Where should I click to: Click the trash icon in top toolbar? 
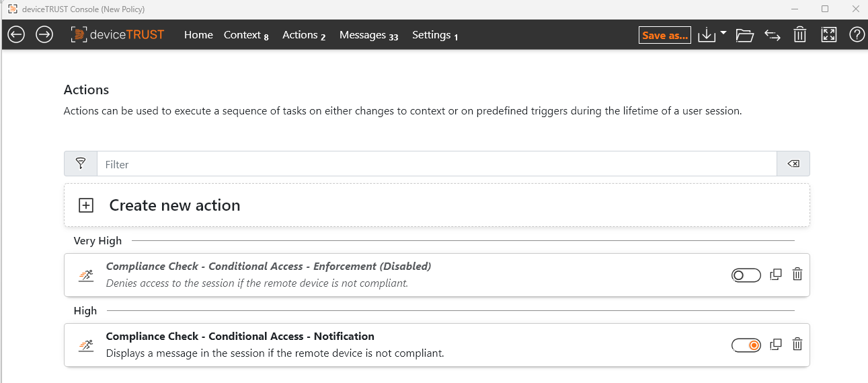point(799,35)
